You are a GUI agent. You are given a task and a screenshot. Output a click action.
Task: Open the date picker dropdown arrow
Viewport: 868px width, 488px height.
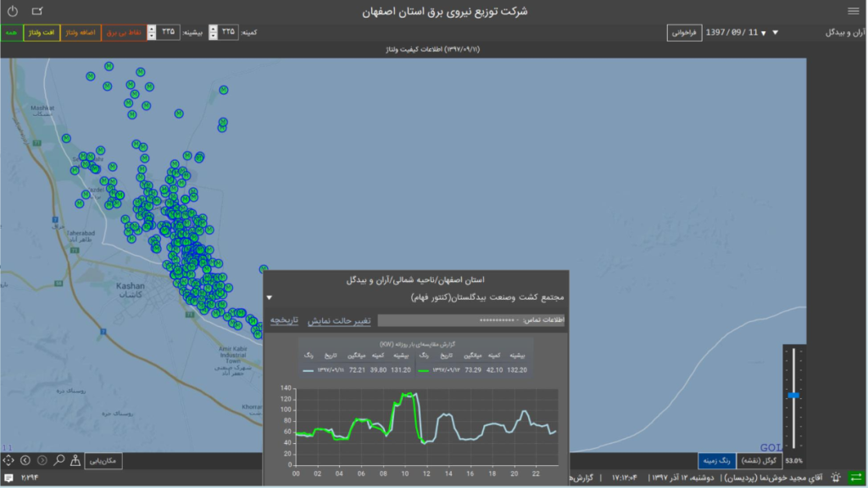(x=764, y=33)
